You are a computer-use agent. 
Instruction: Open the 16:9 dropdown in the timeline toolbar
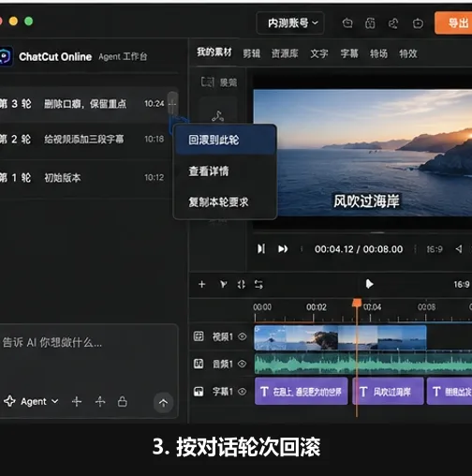tap(462, 284)
